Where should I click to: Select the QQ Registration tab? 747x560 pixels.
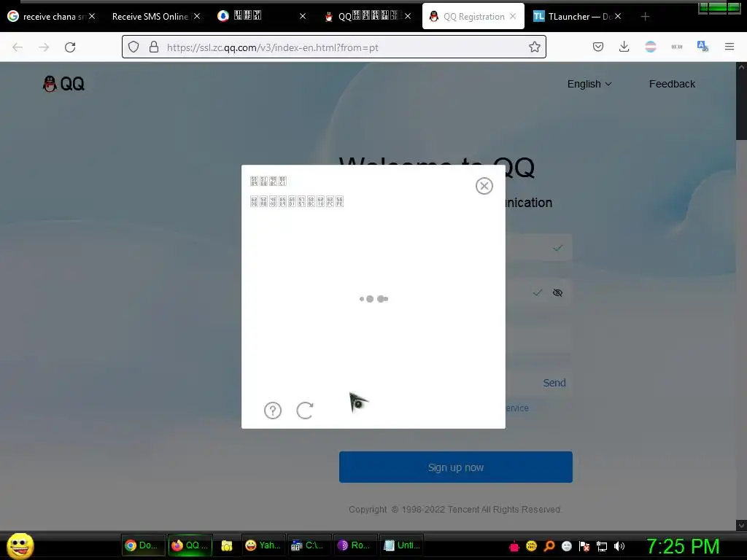473,17
